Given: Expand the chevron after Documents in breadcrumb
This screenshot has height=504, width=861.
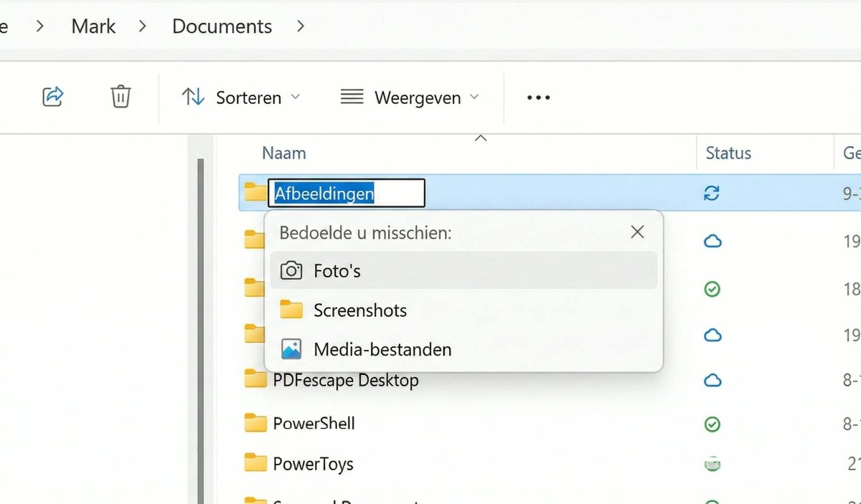Looking at the screenshot, I should tap(301, 27).
